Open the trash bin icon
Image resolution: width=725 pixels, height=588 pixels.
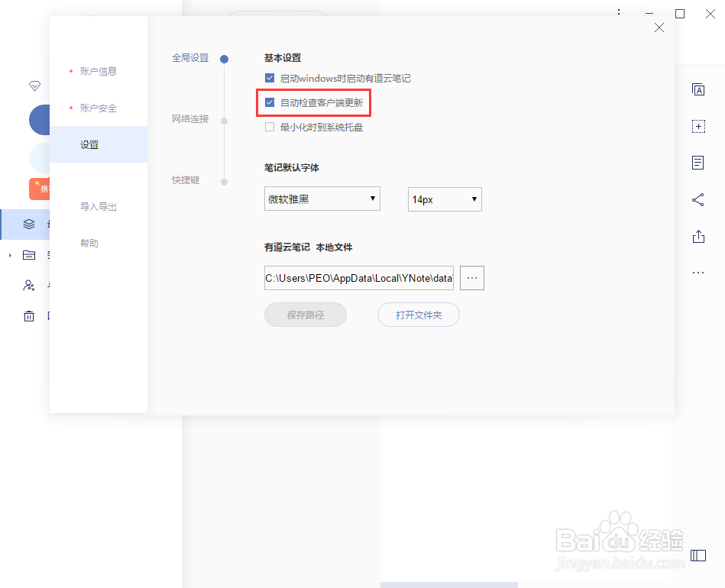click(29, 316)
